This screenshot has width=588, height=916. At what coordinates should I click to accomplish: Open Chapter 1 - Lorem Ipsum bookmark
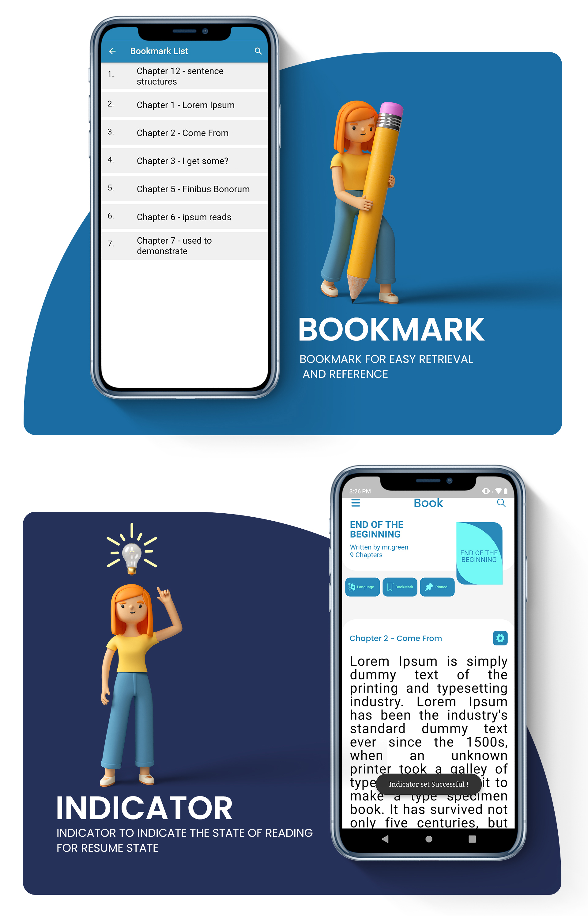pos(187,105)
